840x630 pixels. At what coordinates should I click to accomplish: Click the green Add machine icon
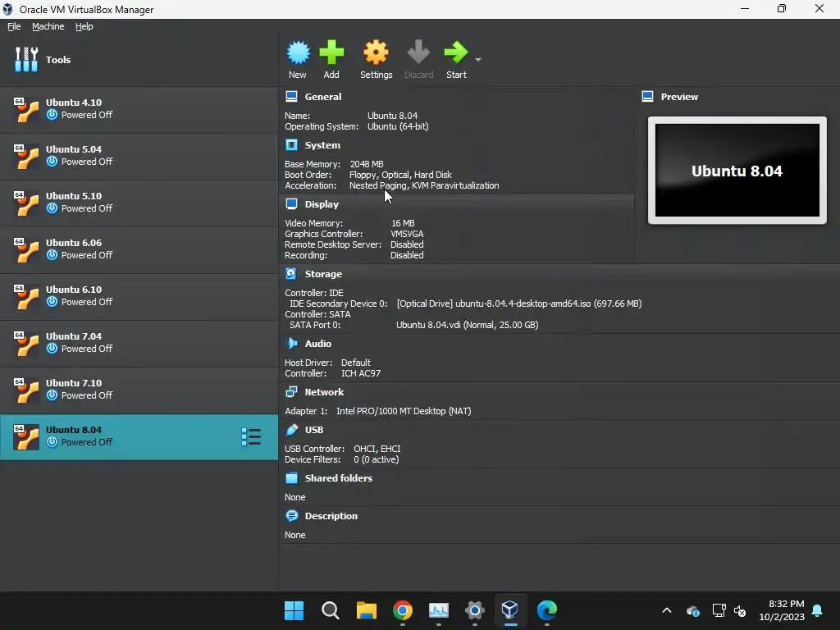coord(331,52)
